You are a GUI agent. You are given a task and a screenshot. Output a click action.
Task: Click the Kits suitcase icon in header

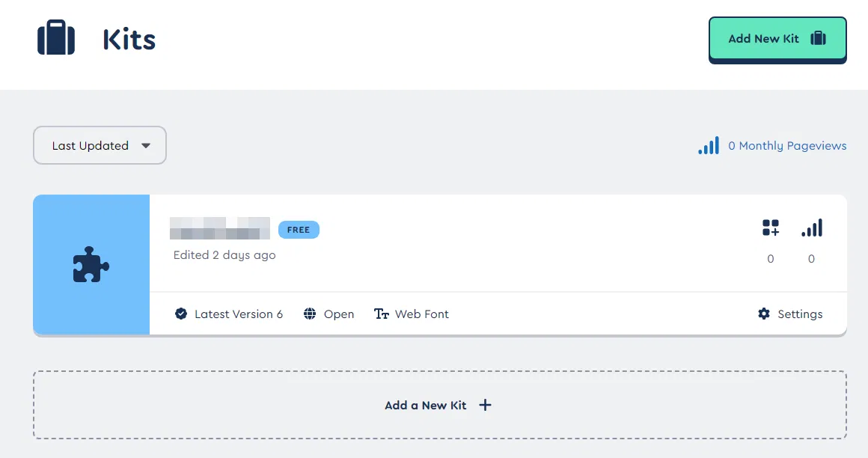(x=56, y=37)
